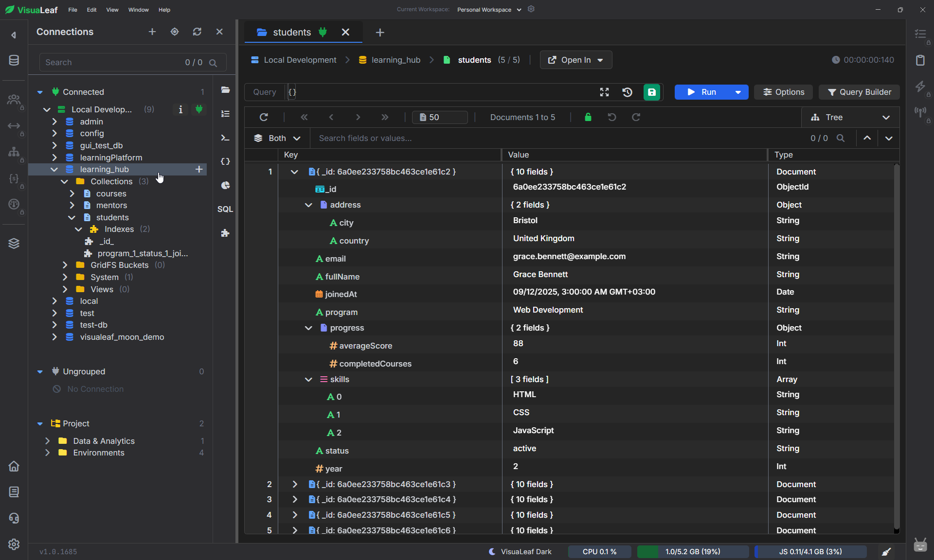Collapse the address object row

coord(308,205)
